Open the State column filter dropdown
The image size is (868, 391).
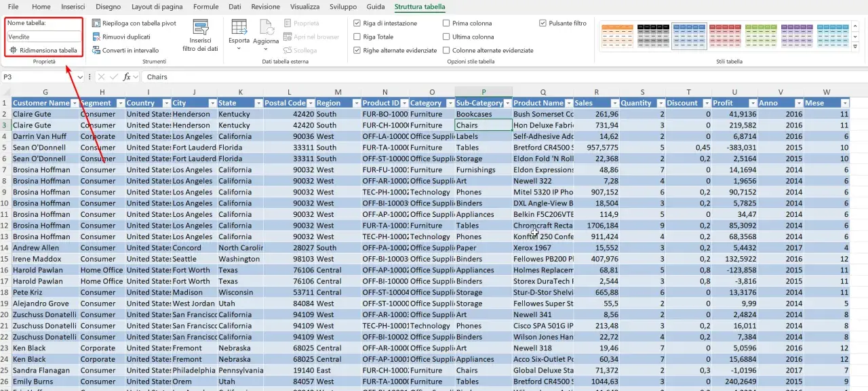[258, 103]
